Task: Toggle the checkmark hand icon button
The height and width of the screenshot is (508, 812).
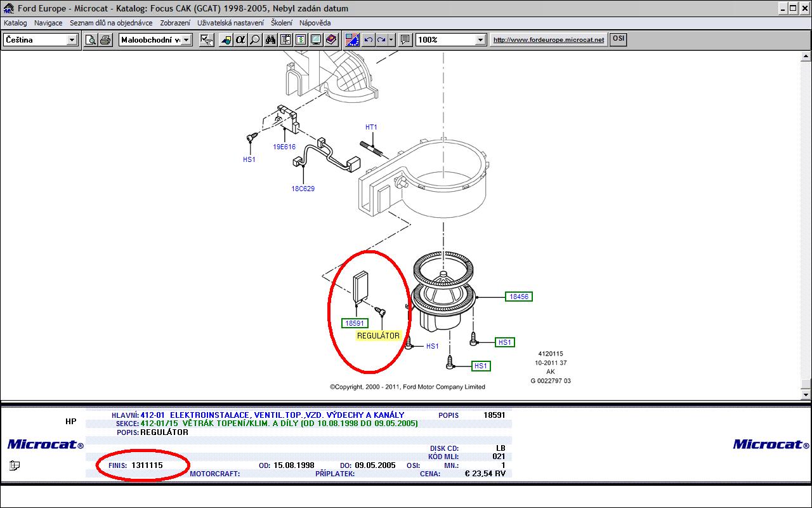Action: (206, 40)
